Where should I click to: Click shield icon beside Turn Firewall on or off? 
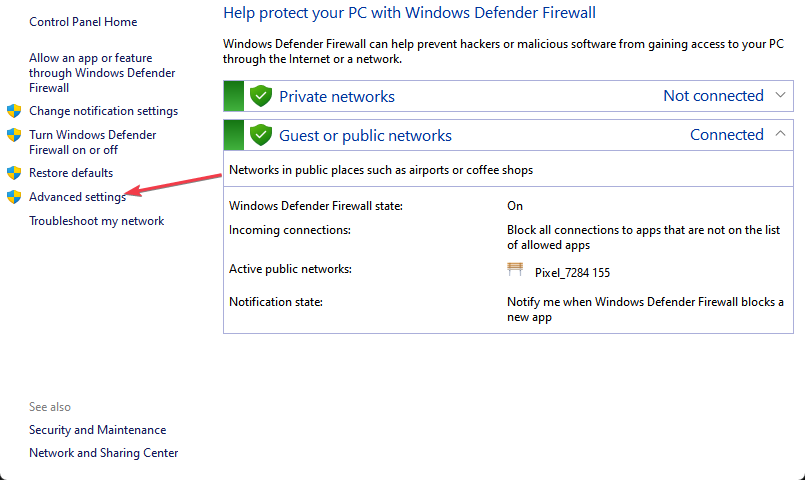click(14, 135)
